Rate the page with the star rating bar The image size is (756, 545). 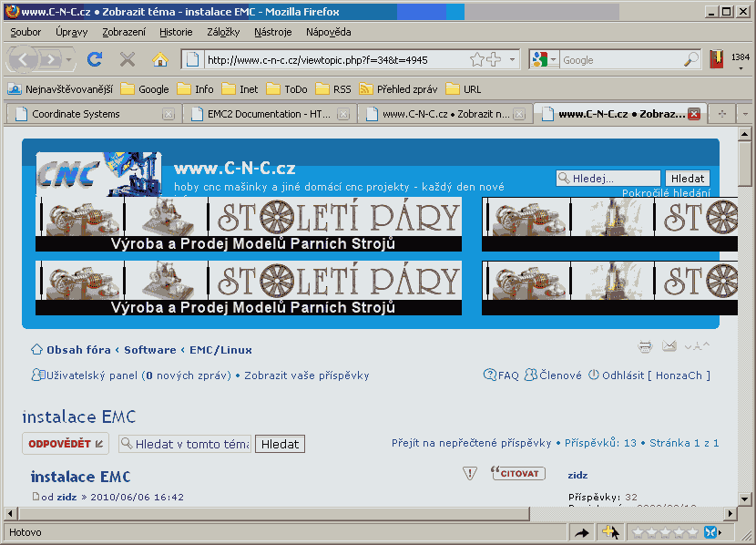click(665, 532)
